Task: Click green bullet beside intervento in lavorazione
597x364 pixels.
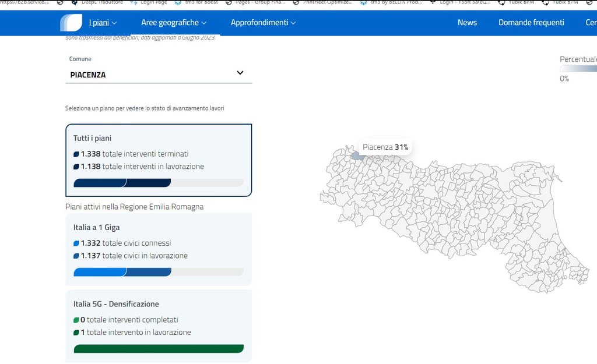Action: pos(76,333)
